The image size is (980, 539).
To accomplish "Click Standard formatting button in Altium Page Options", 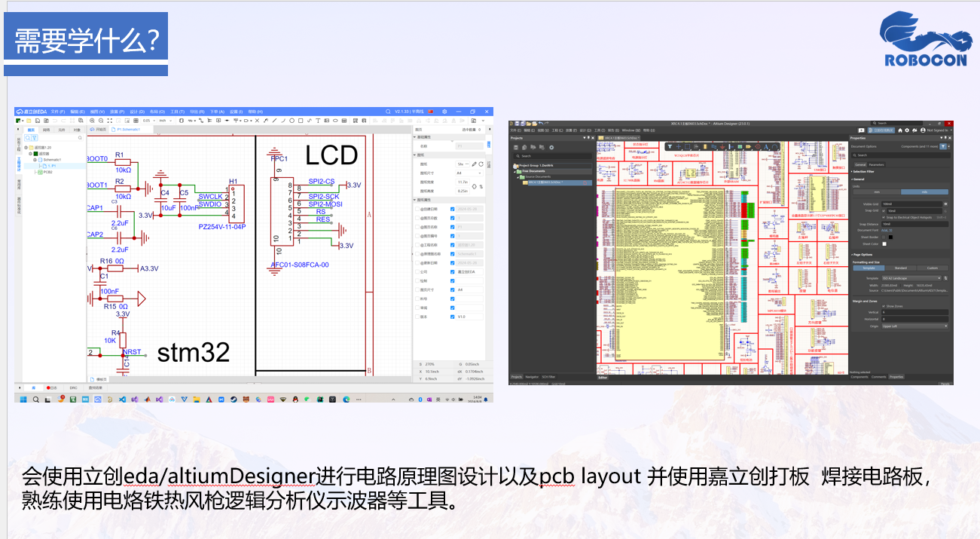I will [900, 268].
